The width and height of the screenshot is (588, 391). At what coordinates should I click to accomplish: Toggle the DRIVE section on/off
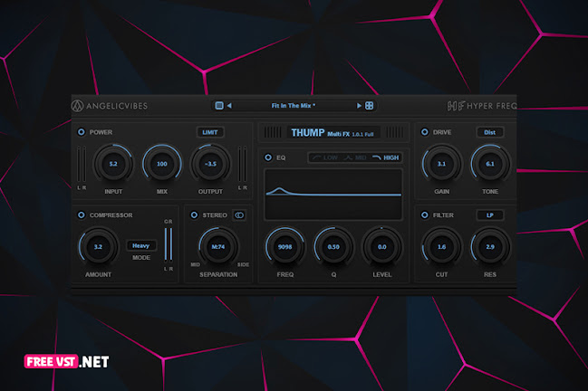425,132
